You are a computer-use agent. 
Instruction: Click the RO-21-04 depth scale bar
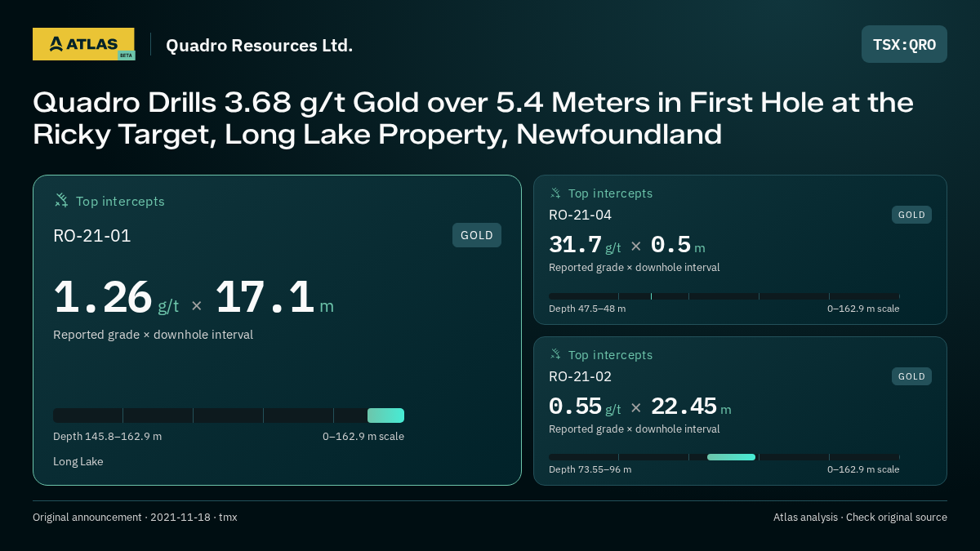[x=724, y=295]
